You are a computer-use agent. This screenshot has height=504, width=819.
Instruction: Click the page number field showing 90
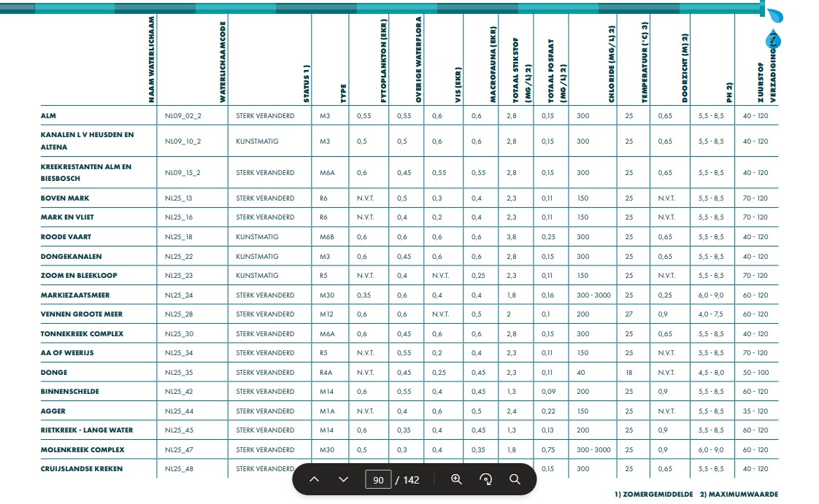pyautogui.click(x=378, y=480)
